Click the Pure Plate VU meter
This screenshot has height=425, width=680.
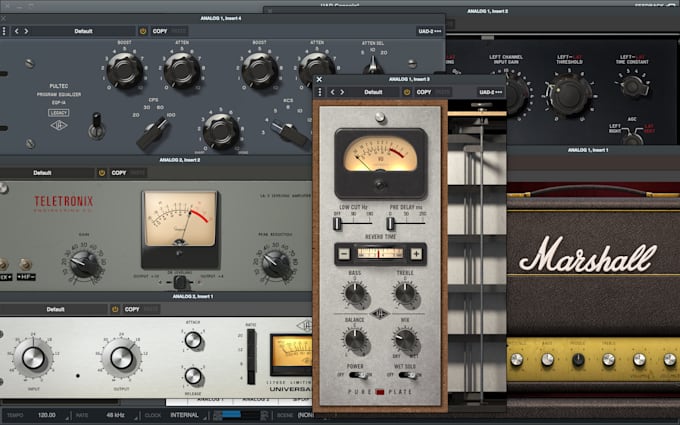(x=380, y=163)
